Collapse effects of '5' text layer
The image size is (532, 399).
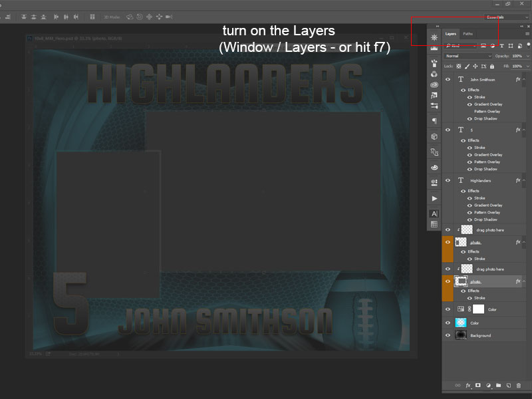[524, 130]
